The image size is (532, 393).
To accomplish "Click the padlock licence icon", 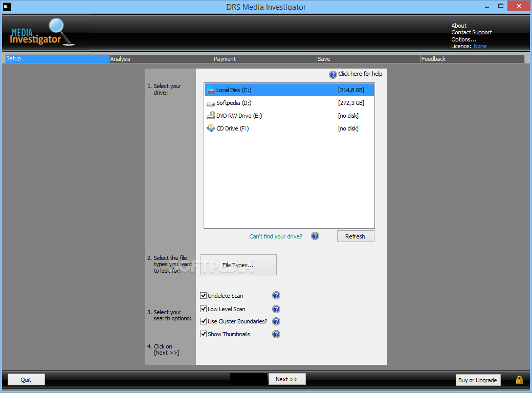I will tap(519, 380).
